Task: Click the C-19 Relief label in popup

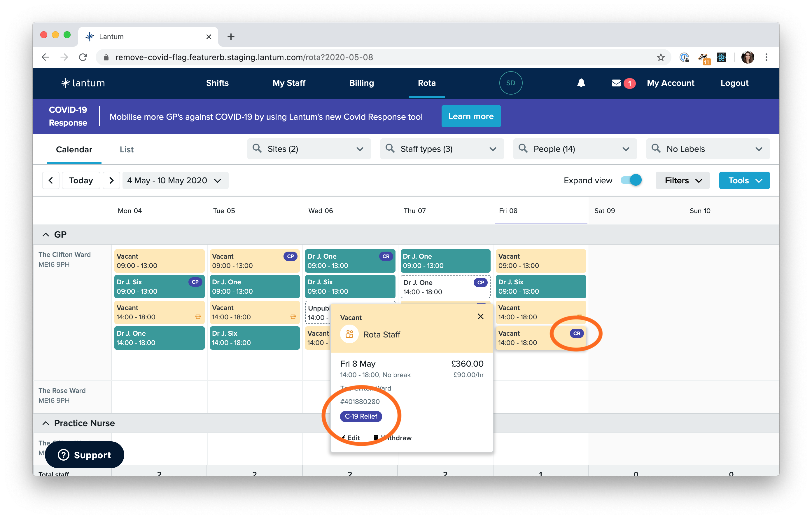Action: 361,417
